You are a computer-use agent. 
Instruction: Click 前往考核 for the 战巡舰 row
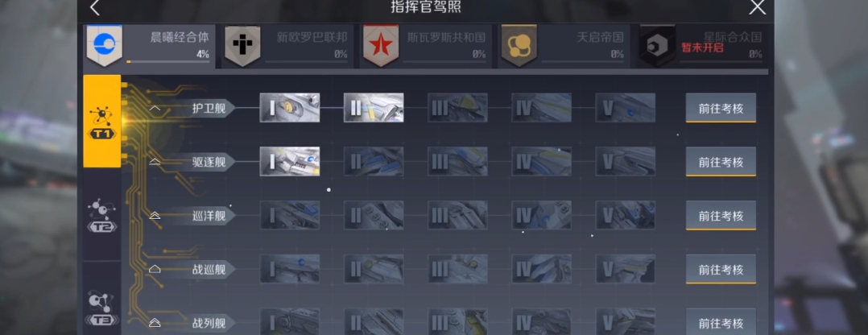(x=721, y=269)
